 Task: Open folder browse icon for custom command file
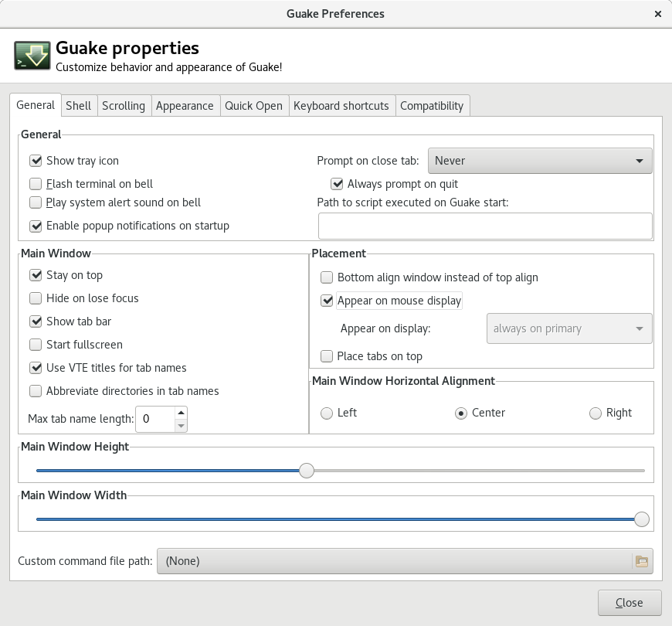tap(642, 561)
